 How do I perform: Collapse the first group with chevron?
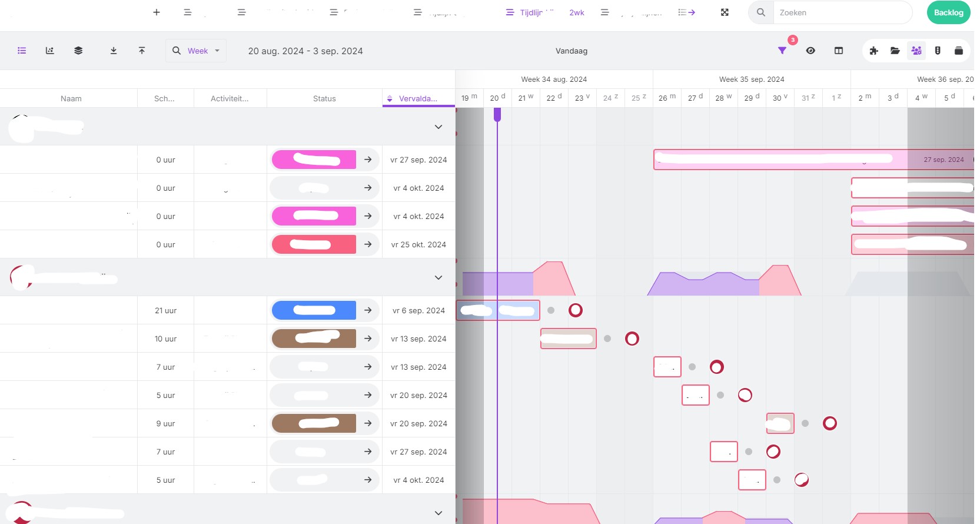click(x=438, y=127)
